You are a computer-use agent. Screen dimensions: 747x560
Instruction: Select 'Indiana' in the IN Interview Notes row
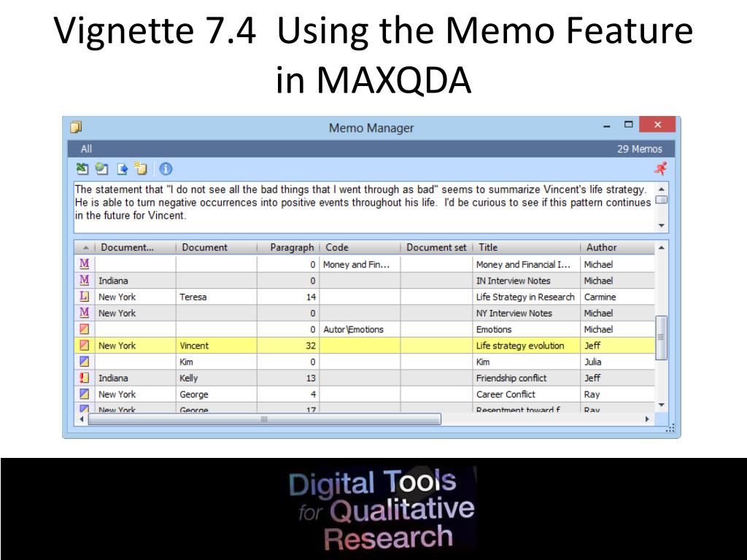tap(113, 281)
